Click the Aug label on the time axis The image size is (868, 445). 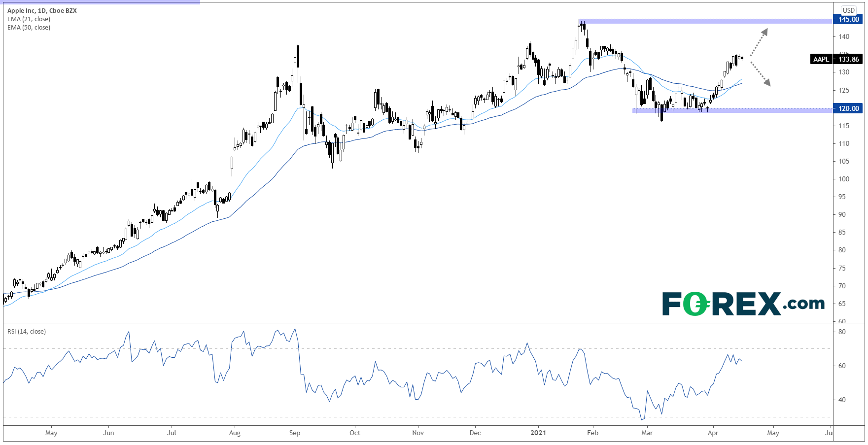click(235, 433)
